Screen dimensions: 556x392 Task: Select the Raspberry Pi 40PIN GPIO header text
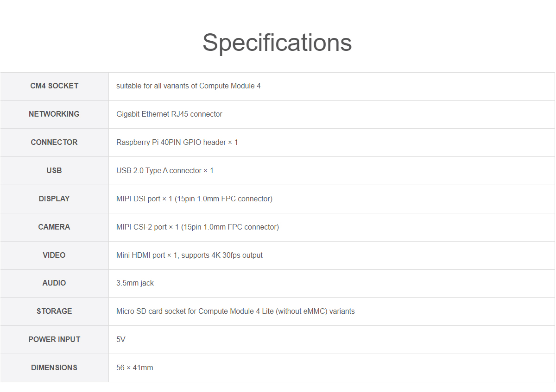point(177,142)
